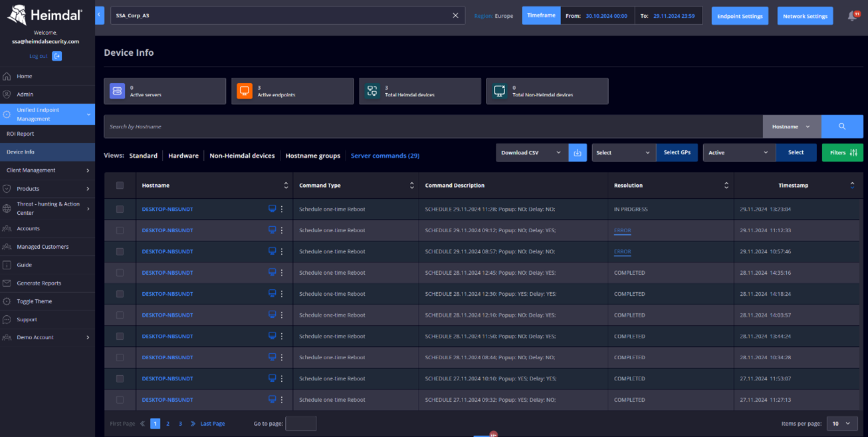Screen dimensions: 868x437
Task: Click the Select GPs button
Action: [677, 152]
